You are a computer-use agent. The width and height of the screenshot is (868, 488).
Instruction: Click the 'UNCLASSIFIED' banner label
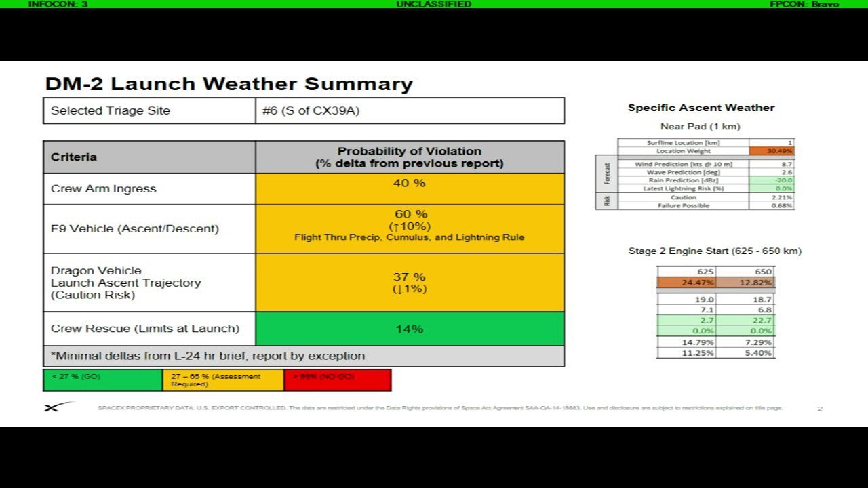point(434,4)
